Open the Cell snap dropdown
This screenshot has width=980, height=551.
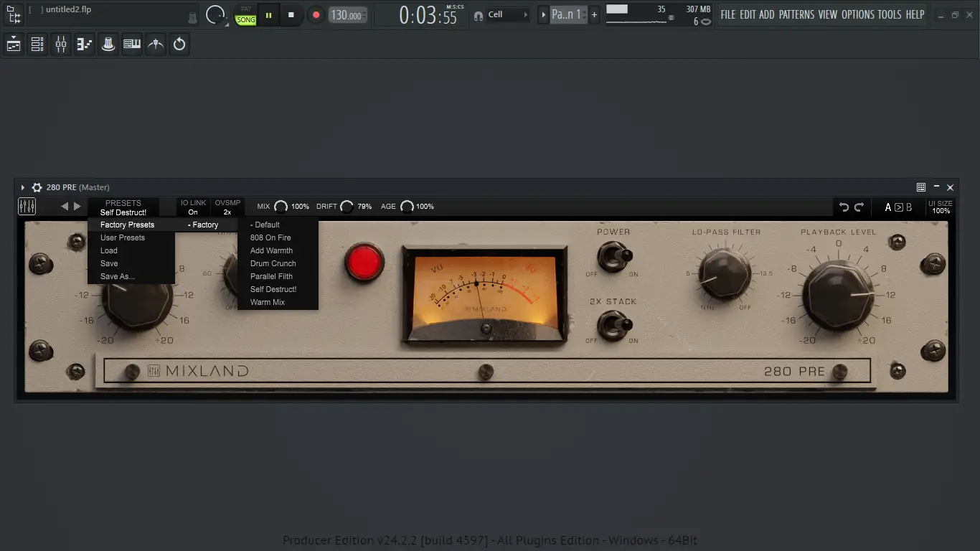pos(508,15)
